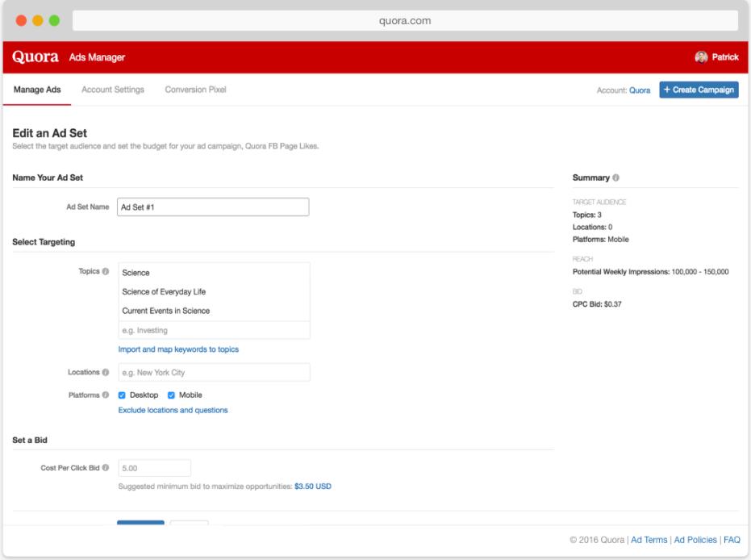Open the Ad Policies footer link

695,540
